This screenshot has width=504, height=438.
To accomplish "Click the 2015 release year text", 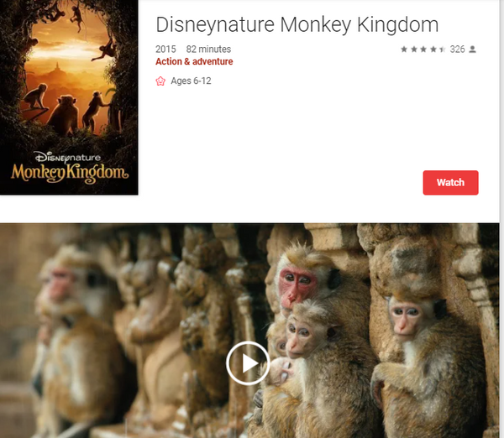I will tap(165, 50).
